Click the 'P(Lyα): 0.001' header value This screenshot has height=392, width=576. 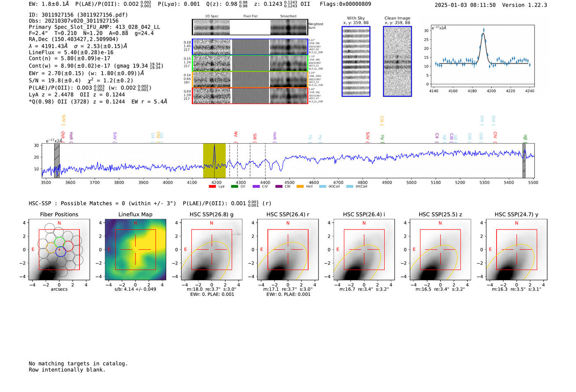click(179, 4)
